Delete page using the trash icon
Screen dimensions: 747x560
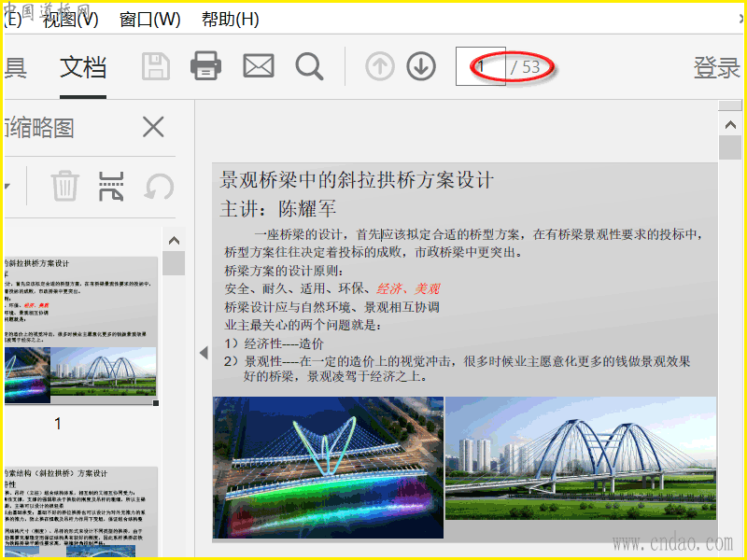tap(64, 186)
